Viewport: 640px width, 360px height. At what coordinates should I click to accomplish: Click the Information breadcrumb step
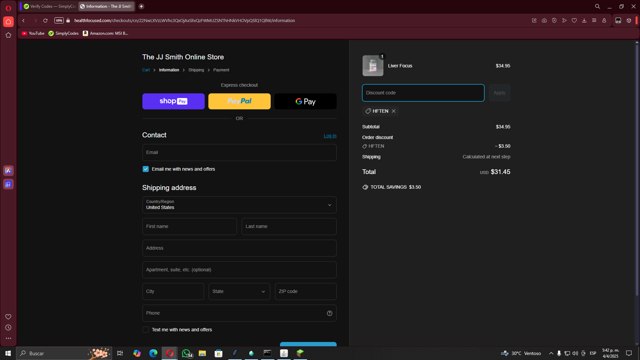tap(169, 70)
